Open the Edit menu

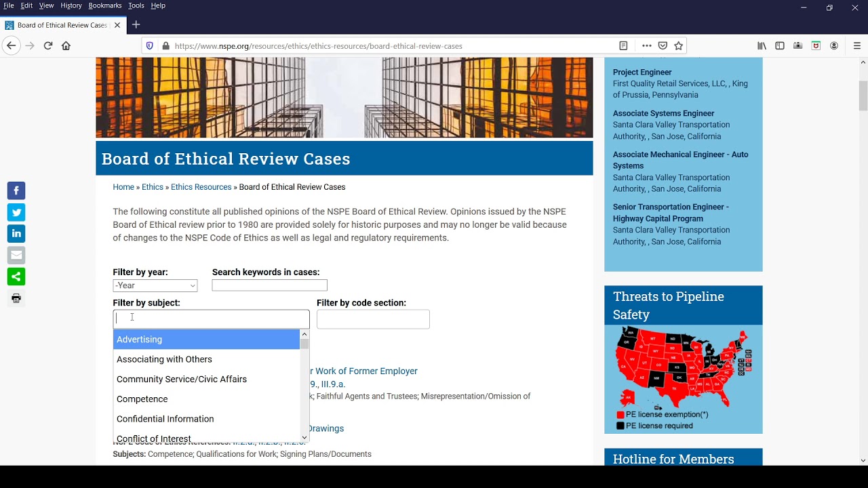[x=26, y=5]
